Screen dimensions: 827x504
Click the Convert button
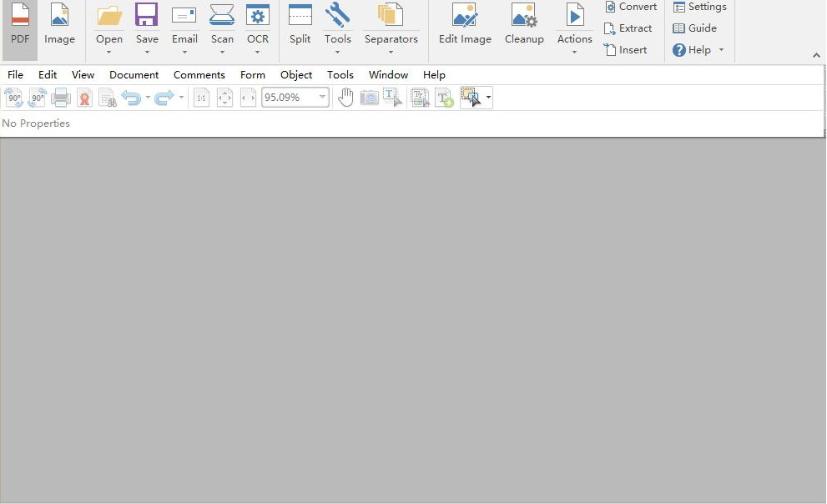coord(631,7)
